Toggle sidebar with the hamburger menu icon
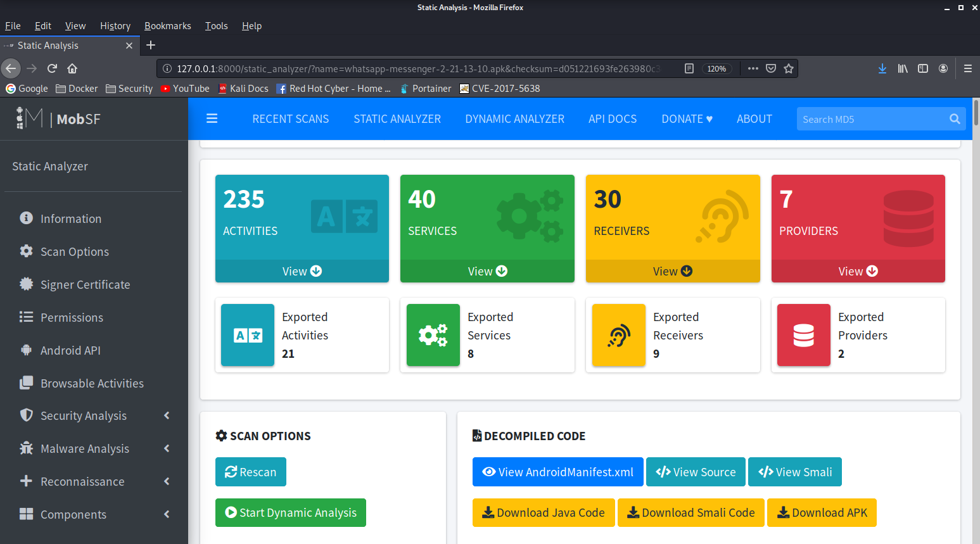Viewport: 980px width, 544px height. coord(212,118)
